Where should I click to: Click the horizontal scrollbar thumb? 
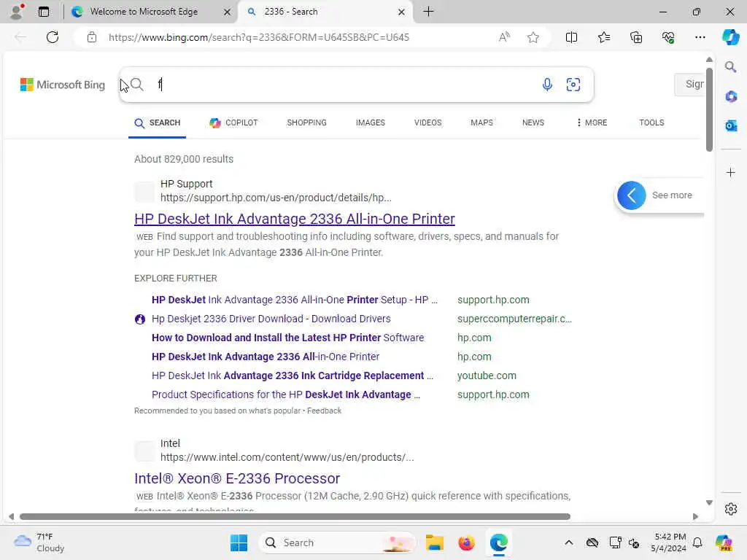click(295, 517)
